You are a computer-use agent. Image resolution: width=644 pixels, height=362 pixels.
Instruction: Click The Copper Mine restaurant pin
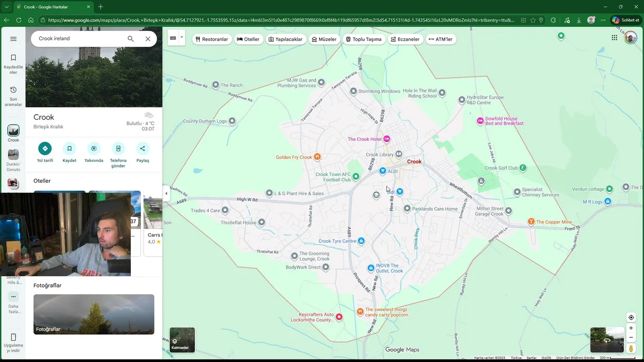531,222
